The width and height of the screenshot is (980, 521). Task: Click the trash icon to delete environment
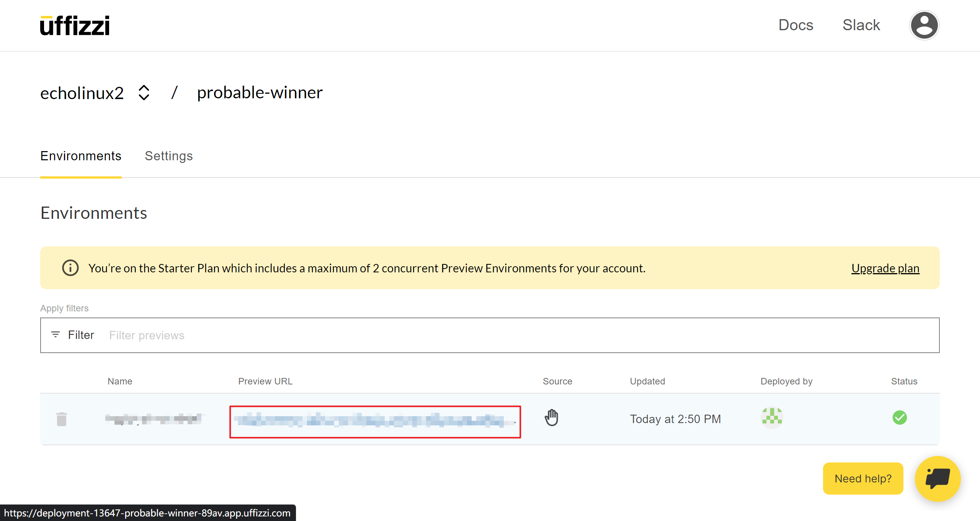coord(62,419)
